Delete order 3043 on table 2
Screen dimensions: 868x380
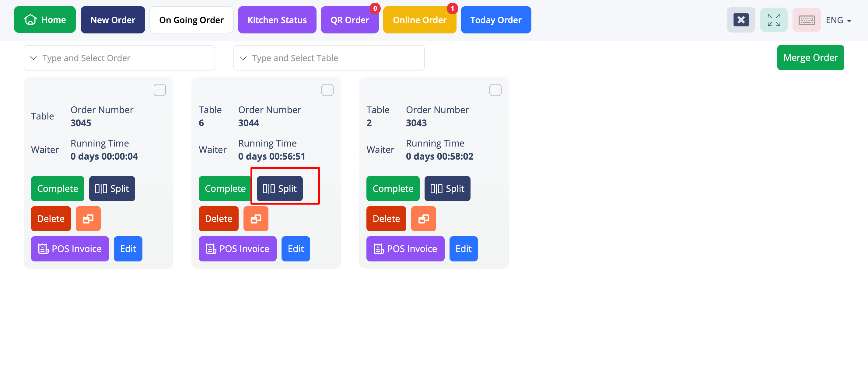(x=386, y=219)
